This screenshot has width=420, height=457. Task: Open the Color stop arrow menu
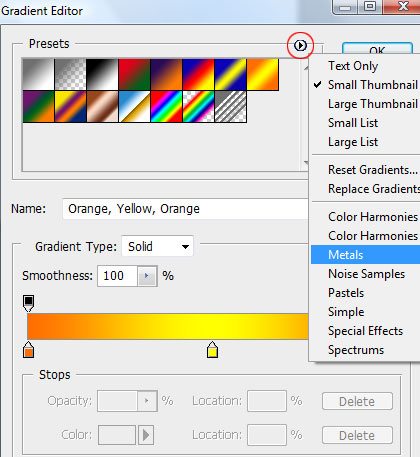146,435
